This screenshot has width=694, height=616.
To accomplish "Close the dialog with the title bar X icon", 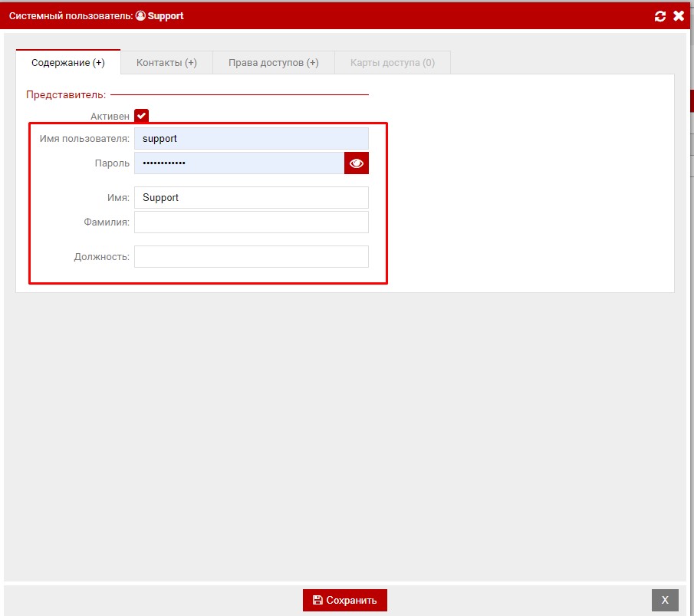I will pos(678,15).
